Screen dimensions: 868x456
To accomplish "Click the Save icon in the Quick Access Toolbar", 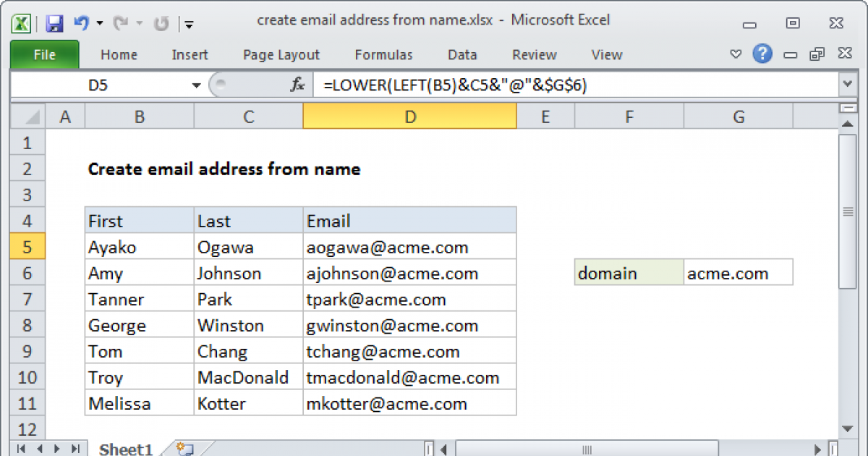I will pos(54,23).
